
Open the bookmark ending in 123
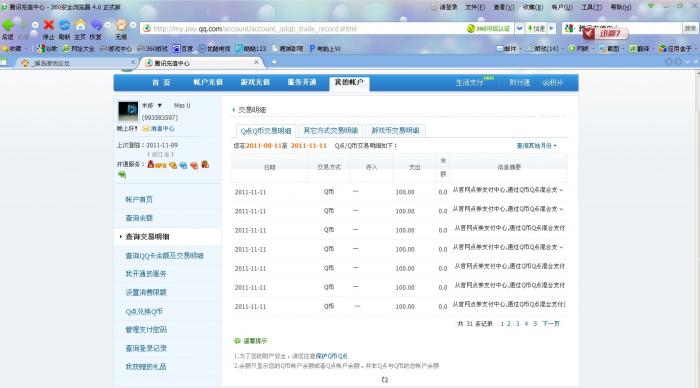pyautogui.click(x=250, y=48)
